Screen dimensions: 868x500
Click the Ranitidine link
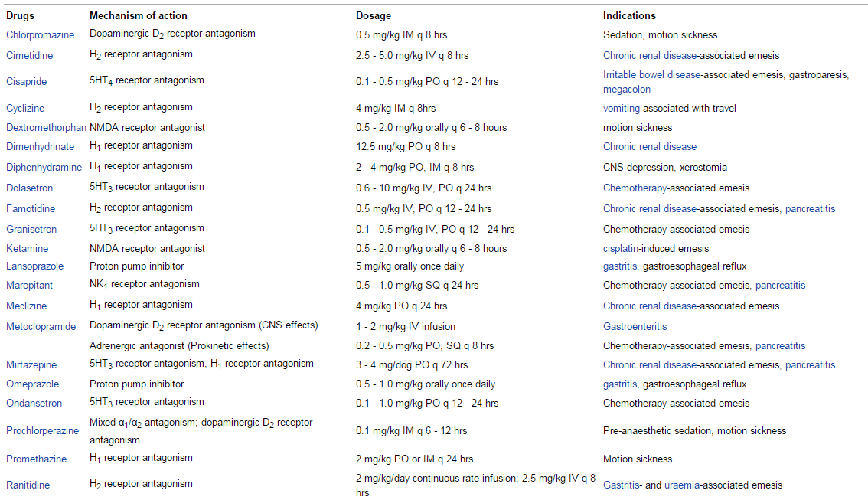(28, 485)
